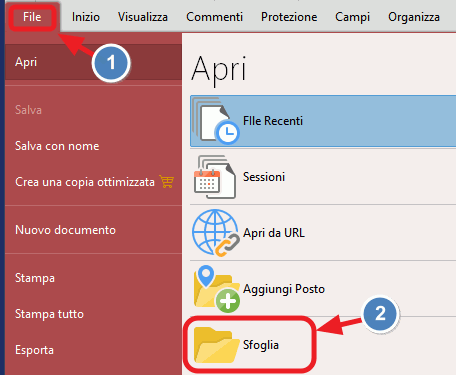This screenshot has height=375, width=456.
Task: Select Crea una copia ottimizzata
Action: point(85,182)
